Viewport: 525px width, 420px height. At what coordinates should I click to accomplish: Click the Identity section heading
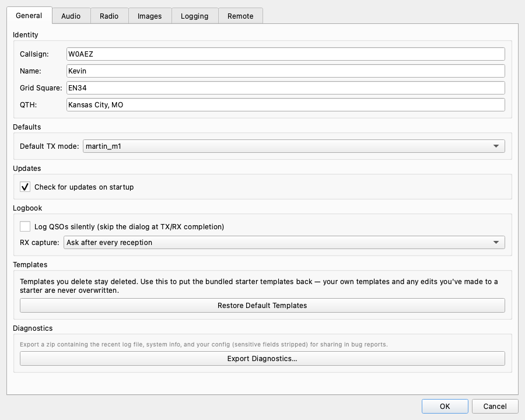pos(26,35)
